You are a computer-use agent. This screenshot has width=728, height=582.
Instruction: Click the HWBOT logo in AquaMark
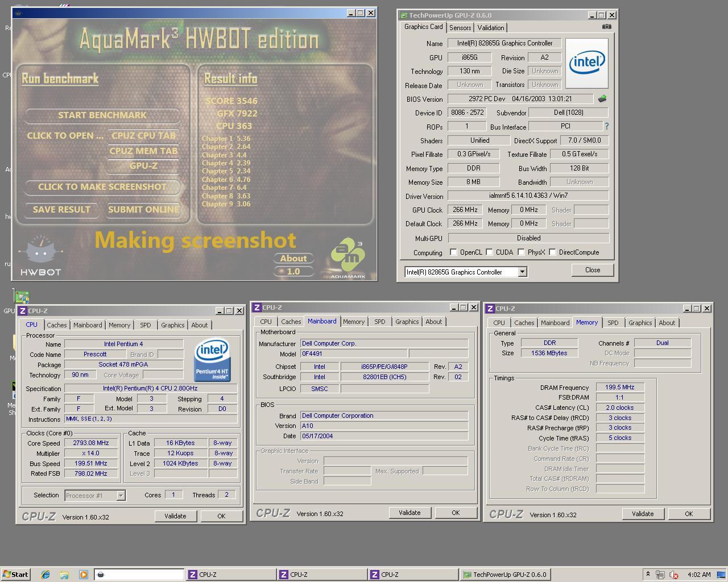[x=40, y=256]
